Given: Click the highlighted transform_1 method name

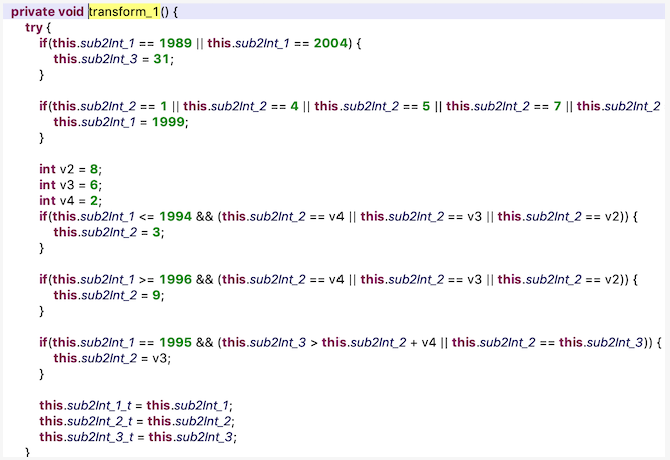Looking at the screenshot, I should click(x=124, y=12).
